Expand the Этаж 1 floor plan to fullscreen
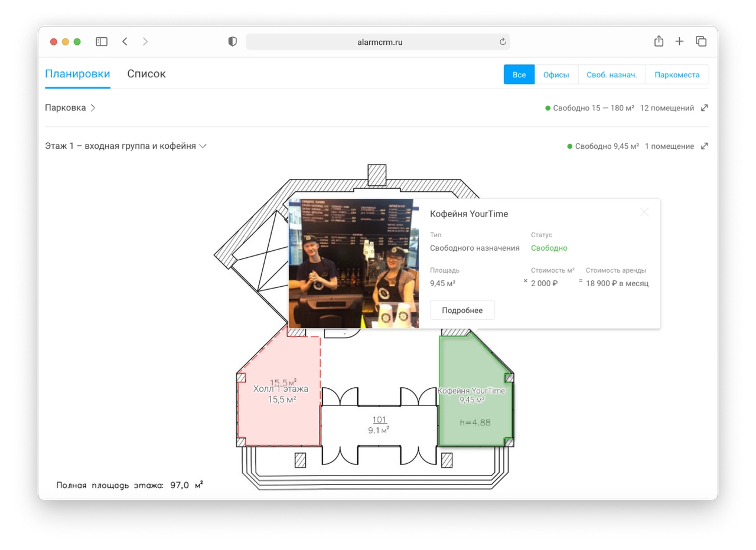 (704, 146)
